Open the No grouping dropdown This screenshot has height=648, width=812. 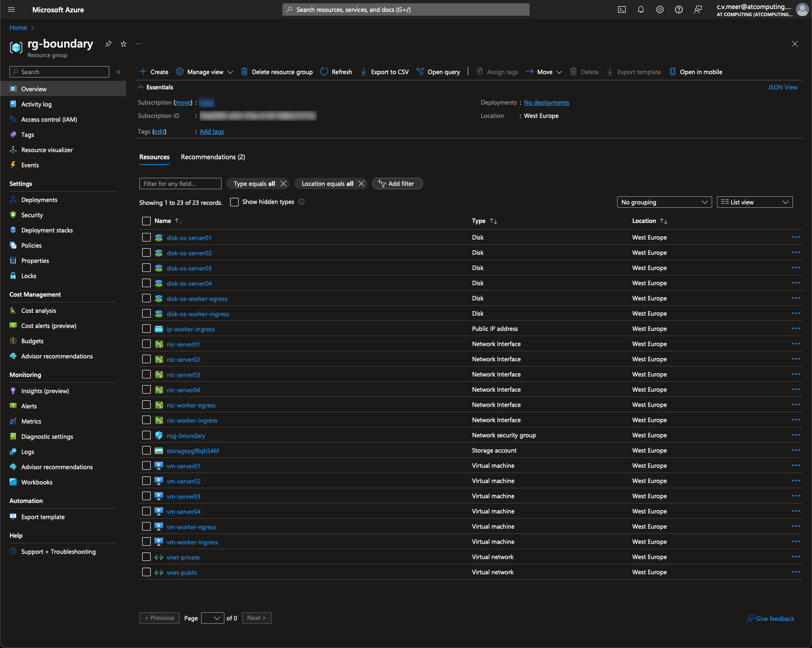coord(664,202)
